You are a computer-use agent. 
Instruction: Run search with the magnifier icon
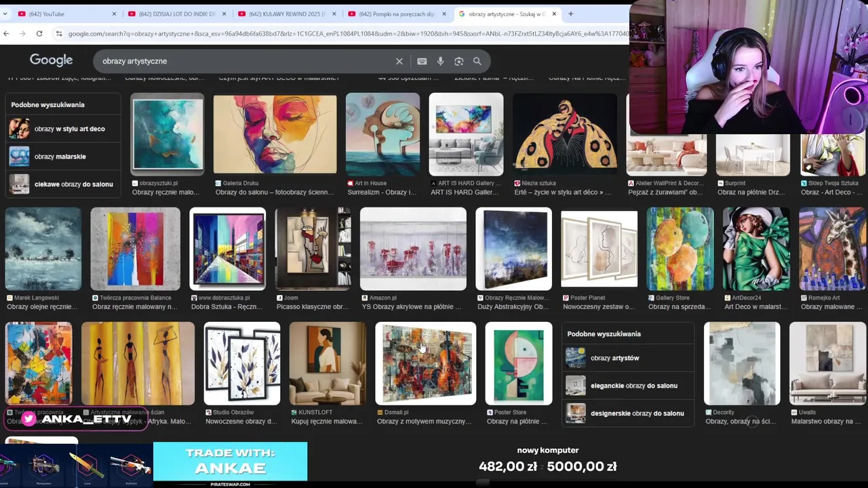477,61
